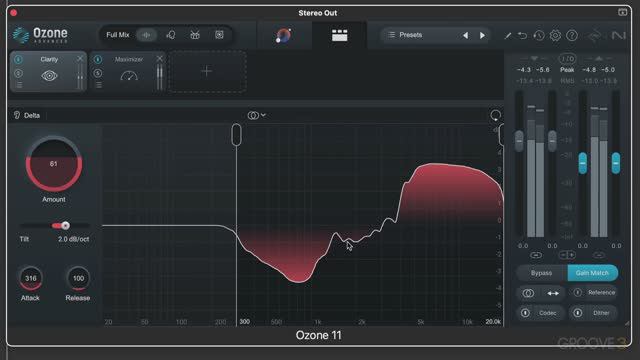Image resolution: width=640 pixels, height=360 pixels.
Task: Go to the previous preset
Action: click(465, 36)
